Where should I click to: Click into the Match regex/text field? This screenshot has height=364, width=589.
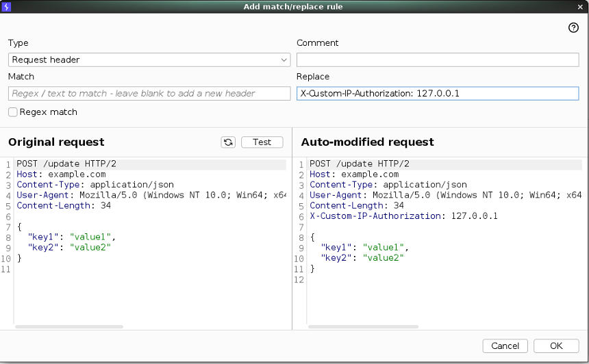click(x=149, y=94)
